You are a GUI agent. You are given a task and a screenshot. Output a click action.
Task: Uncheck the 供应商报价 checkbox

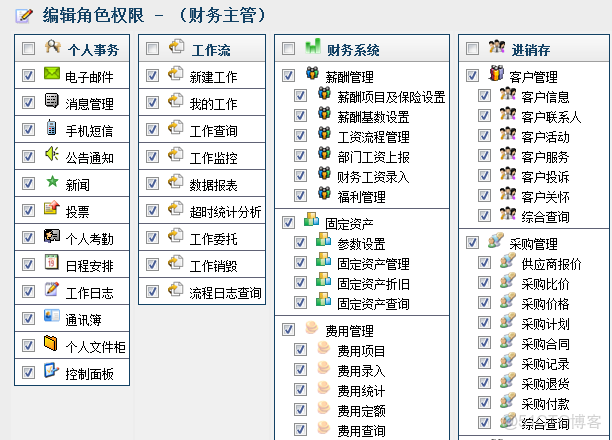click(484, 262)
